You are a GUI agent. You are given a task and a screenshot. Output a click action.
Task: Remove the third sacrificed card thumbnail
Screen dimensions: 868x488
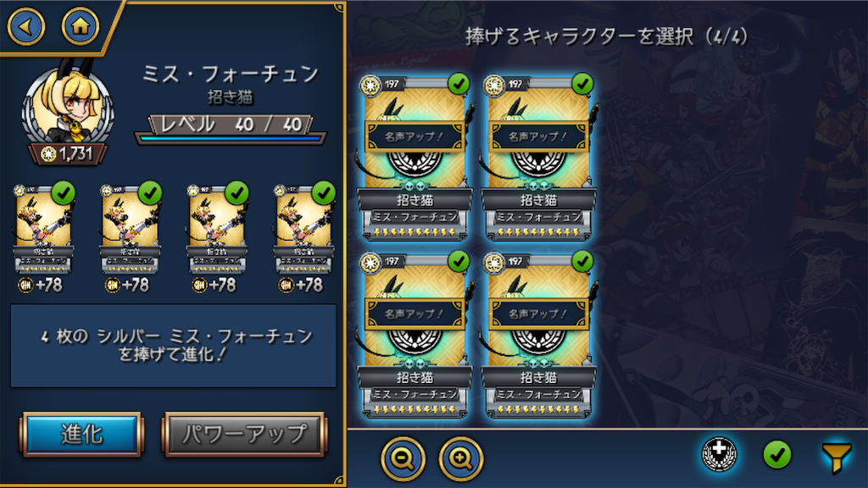[x=217, y=230]
